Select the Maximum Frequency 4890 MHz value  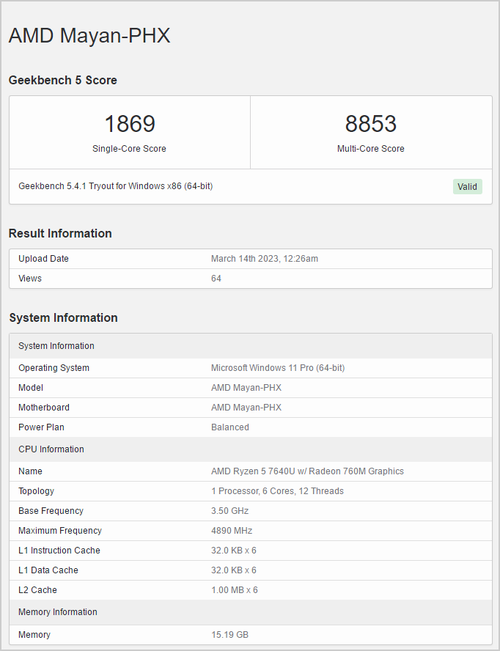tap(231, 531)
